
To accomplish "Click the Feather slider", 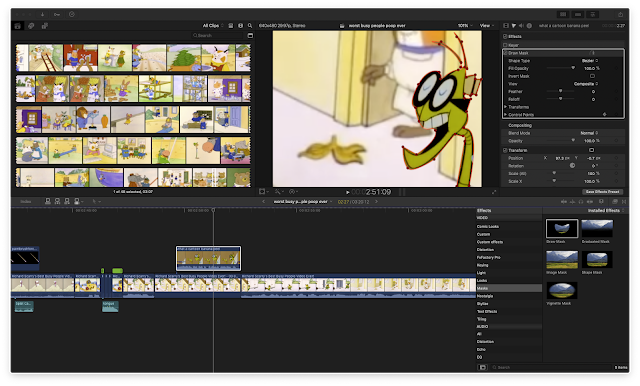I will click(x=561, y=91).
